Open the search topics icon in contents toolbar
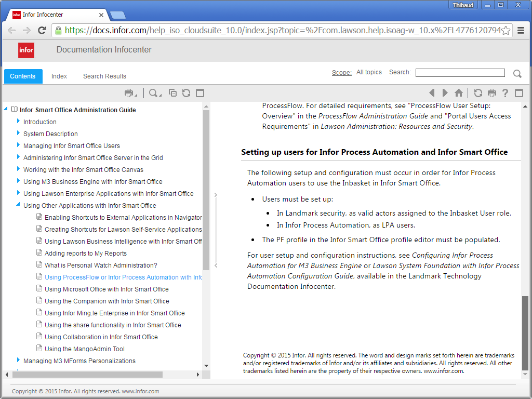Viewport: 532px width, 399px height. [x=154, y=93]
